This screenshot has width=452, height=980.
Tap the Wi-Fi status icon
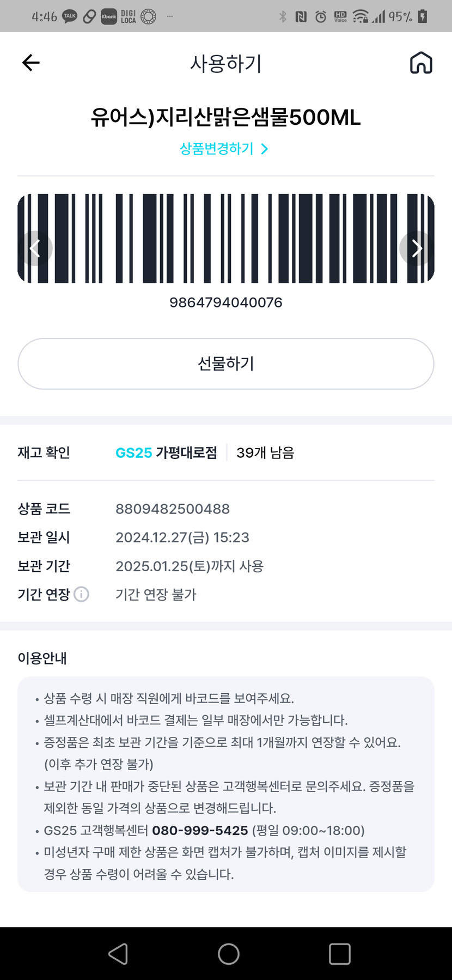pos(360,16)
